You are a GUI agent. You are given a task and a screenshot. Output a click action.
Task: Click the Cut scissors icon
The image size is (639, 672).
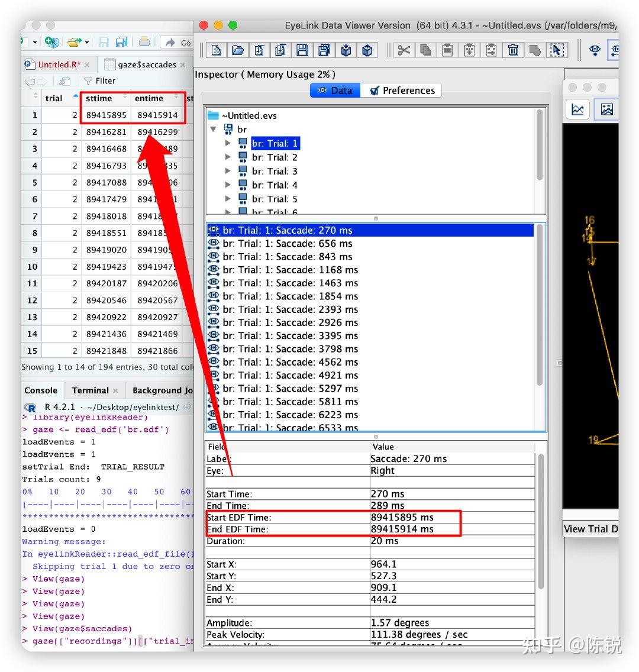click(404, 50)
